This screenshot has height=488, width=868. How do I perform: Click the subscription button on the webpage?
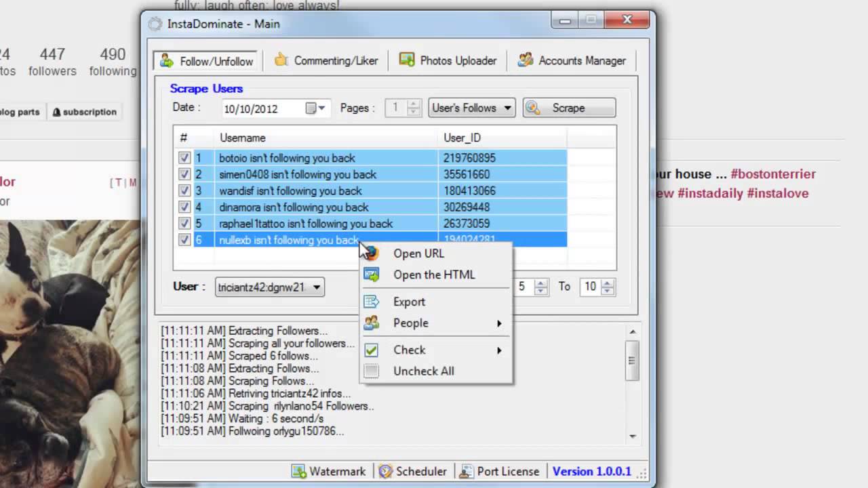[x=85, y=112]
